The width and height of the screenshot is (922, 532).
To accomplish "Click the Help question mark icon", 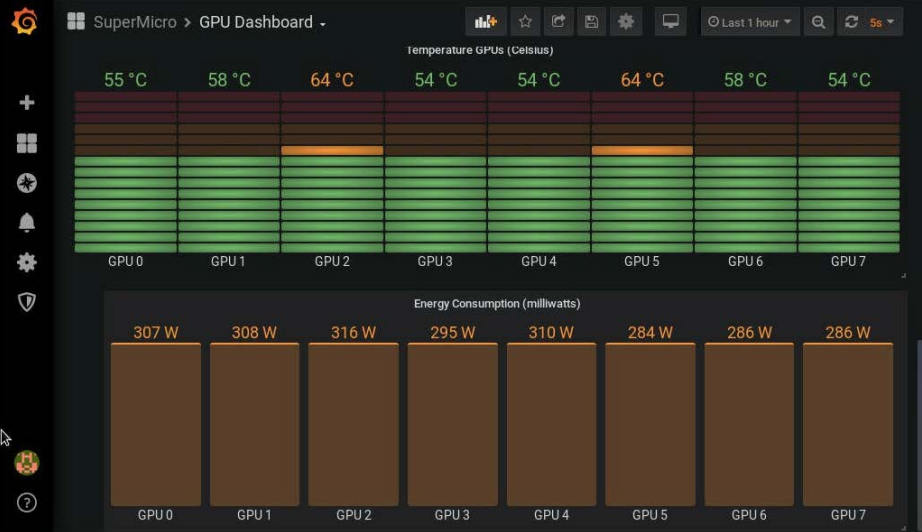I will tap(27, 502).
